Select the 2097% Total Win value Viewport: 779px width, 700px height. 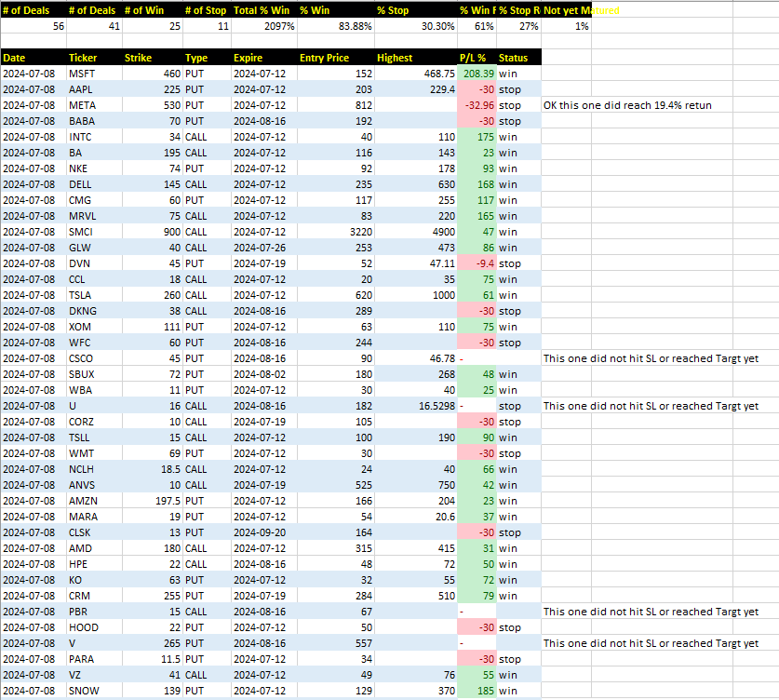pos(264,26)
